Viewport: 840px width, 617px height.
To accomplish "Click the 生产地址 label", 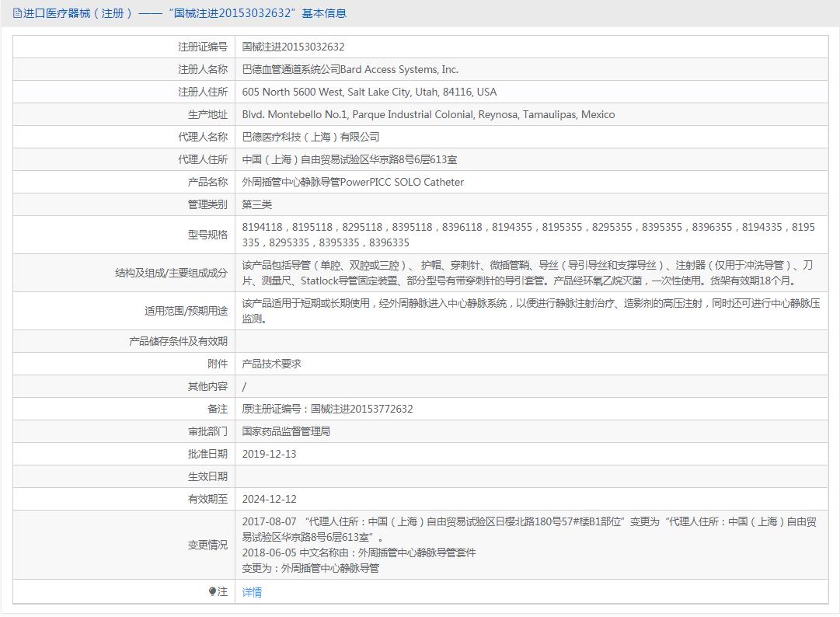I will click(207, 114).
